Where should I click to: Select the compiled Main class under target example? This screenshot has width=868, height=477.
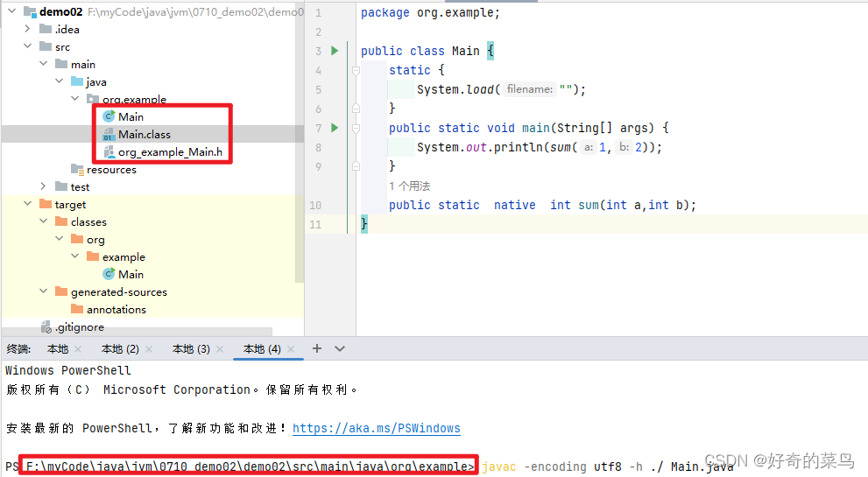[131, 275]
